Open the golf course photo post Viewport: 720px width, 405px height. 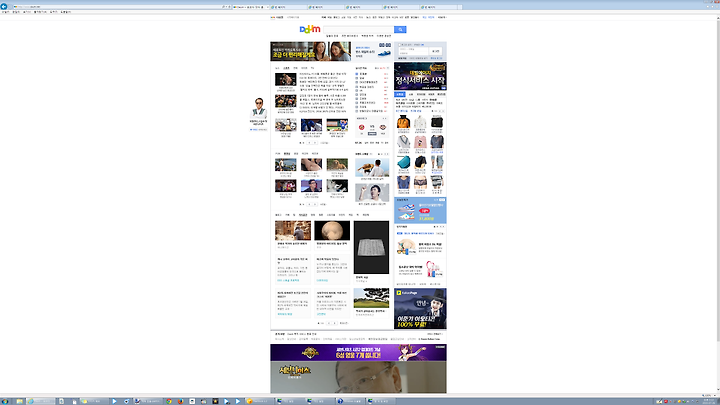pyautogui.click(x=371, y=298)
